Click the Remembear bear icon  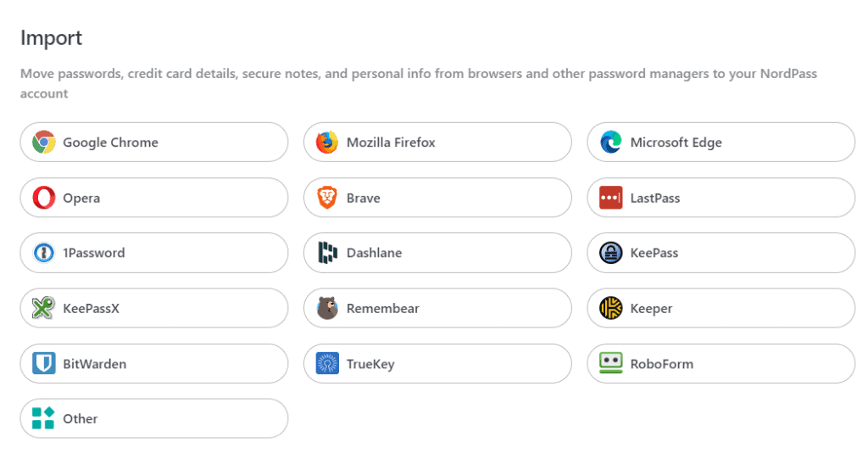click(327, 308)
